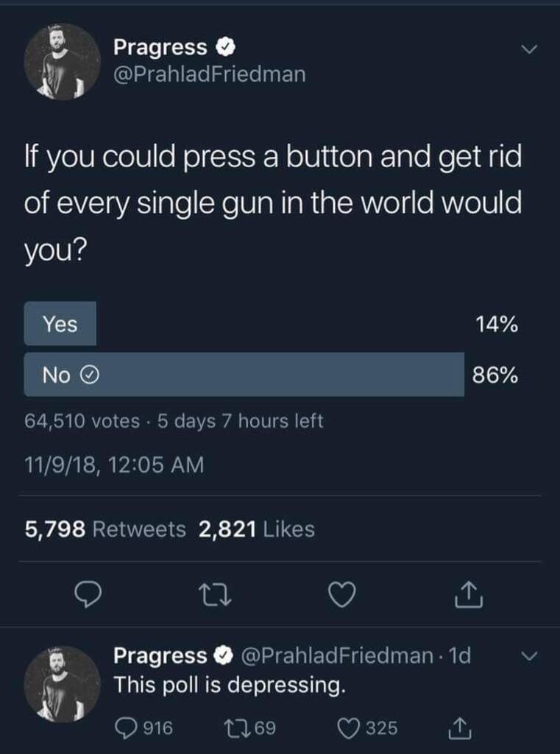Image resolution: width=560 pixels, height=754 pixels.
Task: Click the verified badge next to Pragress
Action: coord(224,48)
